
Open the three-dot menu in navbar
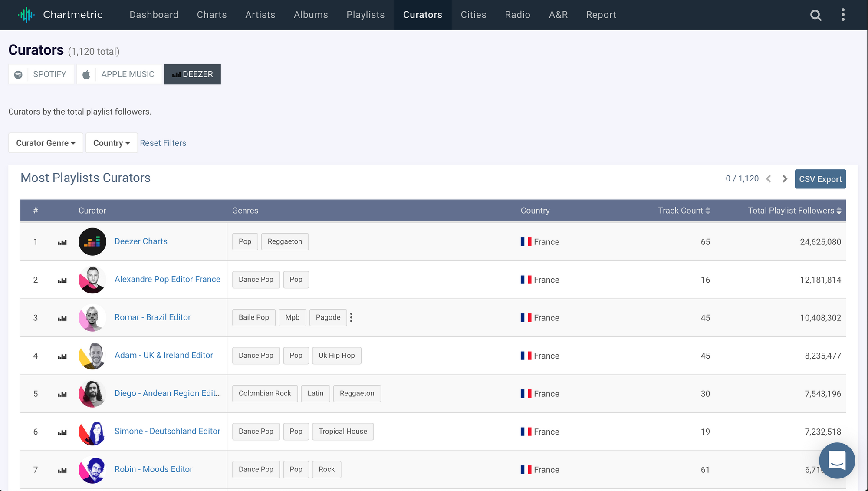pos(843,15)
